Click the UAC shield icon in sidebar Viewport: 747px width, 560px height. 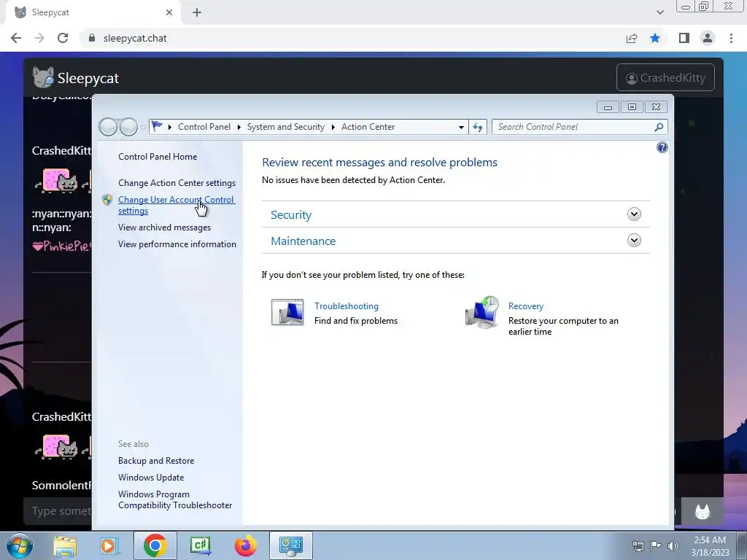coord(107,200)
